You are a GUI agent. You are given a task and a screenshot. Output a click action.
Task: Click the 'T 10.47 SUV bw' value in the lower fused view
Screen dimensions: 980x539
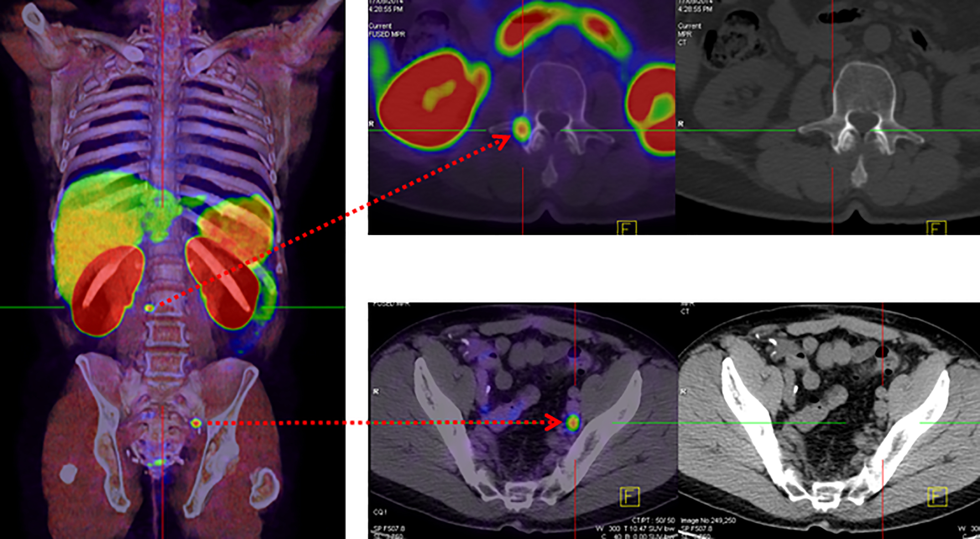[x=649, y=529]
